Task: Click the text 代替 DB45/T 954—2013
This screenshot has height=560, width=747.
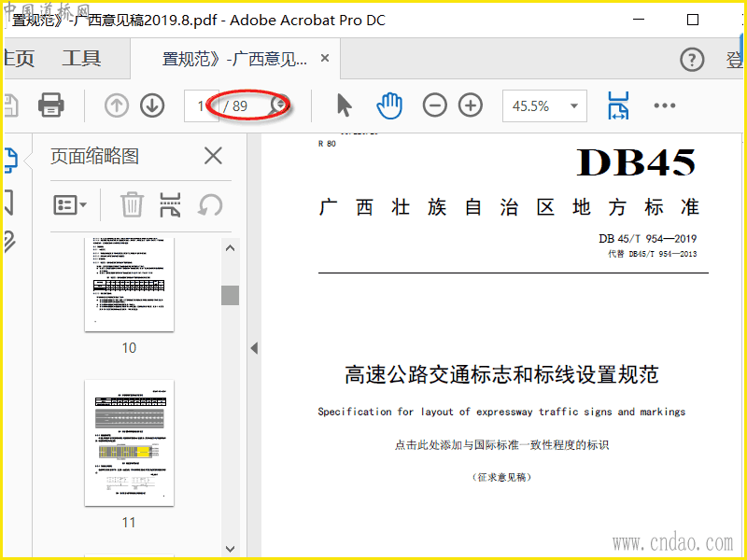Action: (x=652, y=254)
